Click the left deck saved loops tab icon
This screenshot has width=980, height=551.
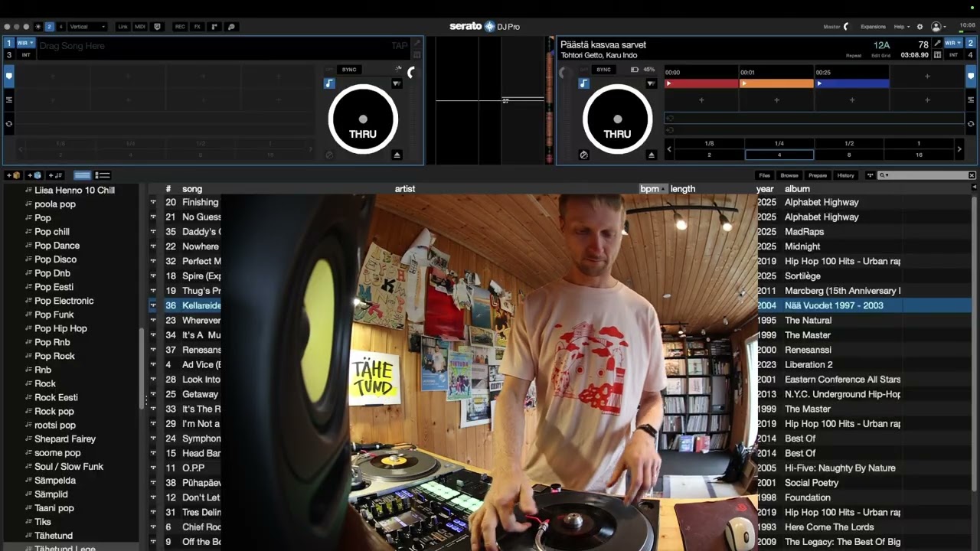[x=9, y=99]
